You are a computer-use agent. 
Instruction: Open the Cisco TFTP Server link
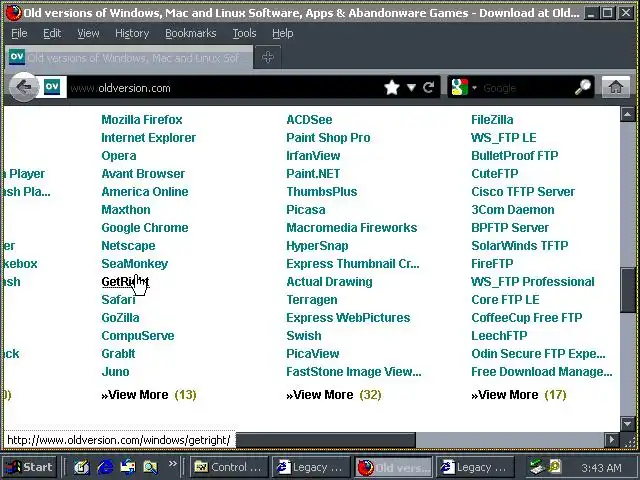click(x=523, y=191)
